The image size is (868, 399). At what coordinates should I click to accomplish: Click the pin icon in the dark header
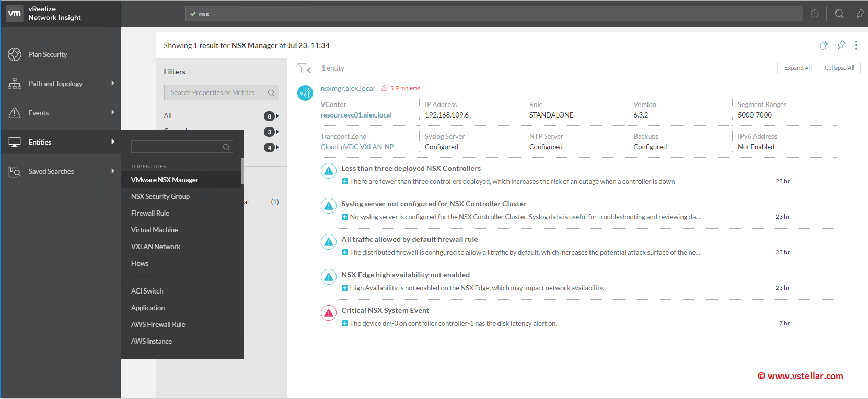tap(860, 14)
